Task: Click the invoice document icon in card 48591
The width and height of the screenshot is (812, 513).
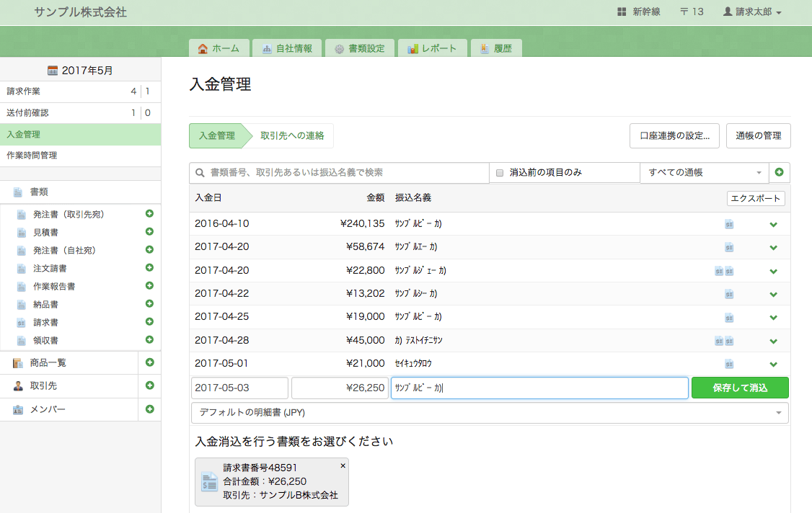Action: coord(209,482)
